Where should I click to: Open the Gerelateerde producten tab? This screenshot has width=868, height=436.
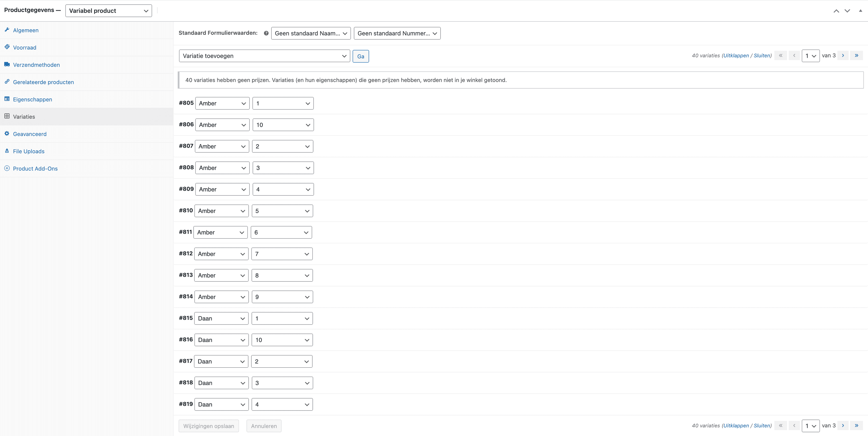click(87, 82)
